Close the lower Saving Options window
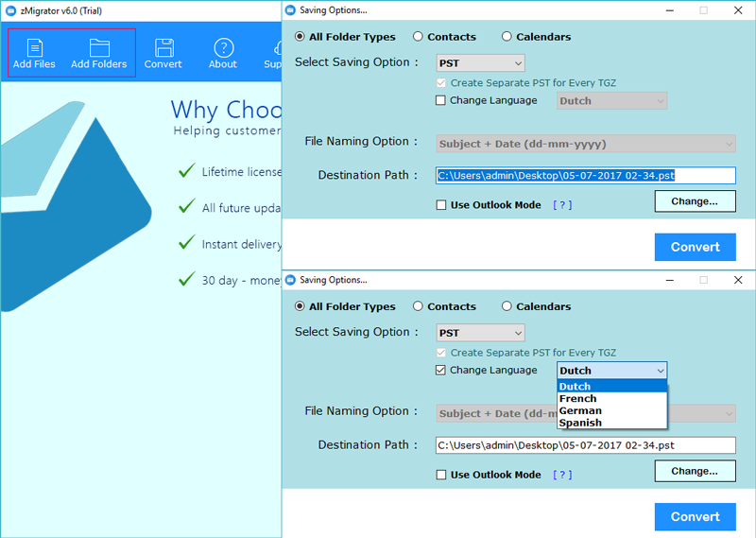This screenshot has height=538, width=756. [738, 280]
